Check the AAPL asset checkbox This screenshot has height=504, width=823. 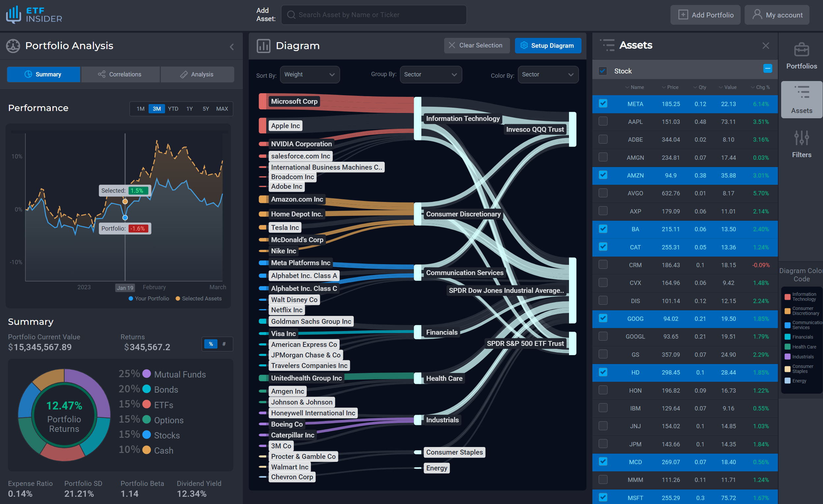(x=603, y=121)
